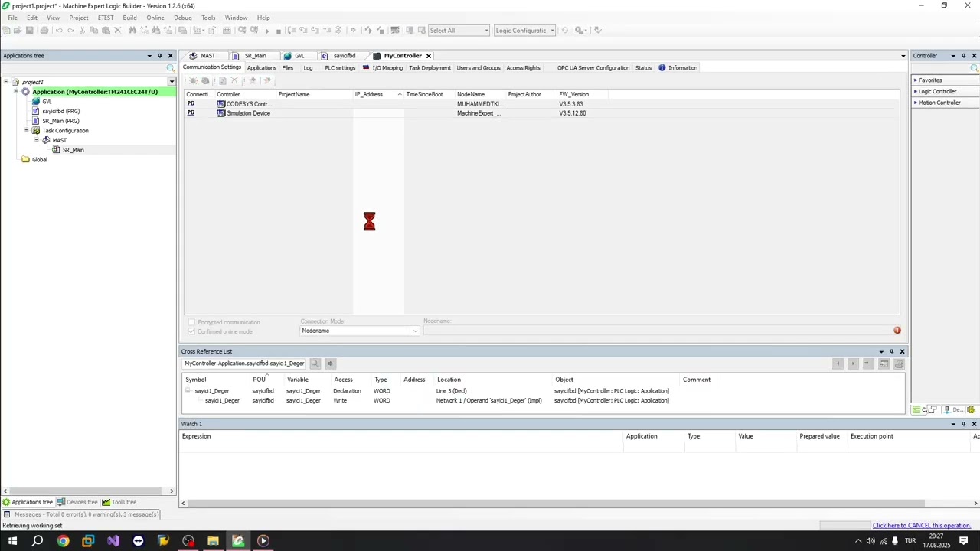
Task: Click the Undo toolbar icon
Action: tap(59, 31)
